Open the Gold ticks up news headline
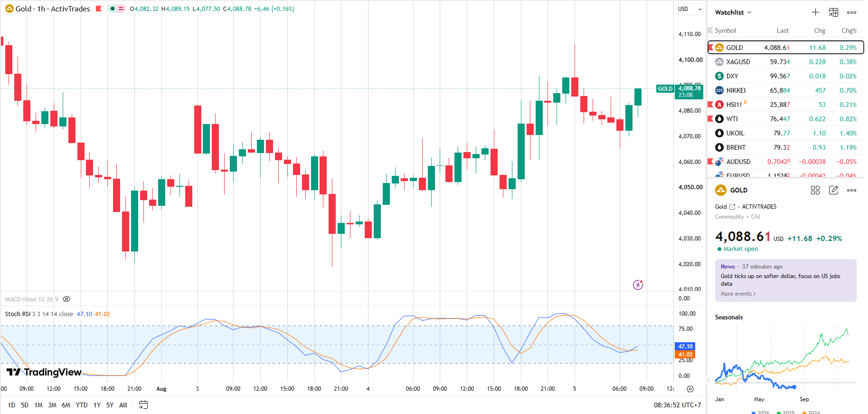The width and height of the screenshot is (868, 414). 780,280
